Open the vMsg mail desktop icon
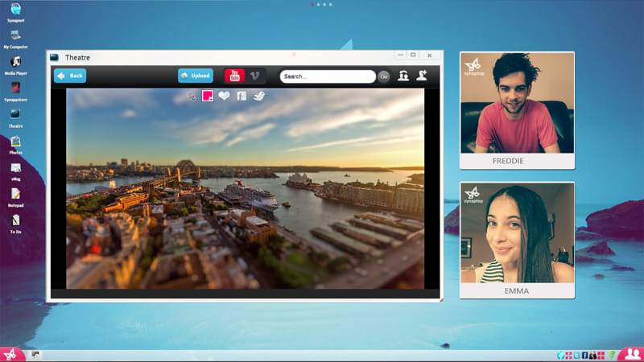The height and width of the screenshot is (362, 644). 15,171
